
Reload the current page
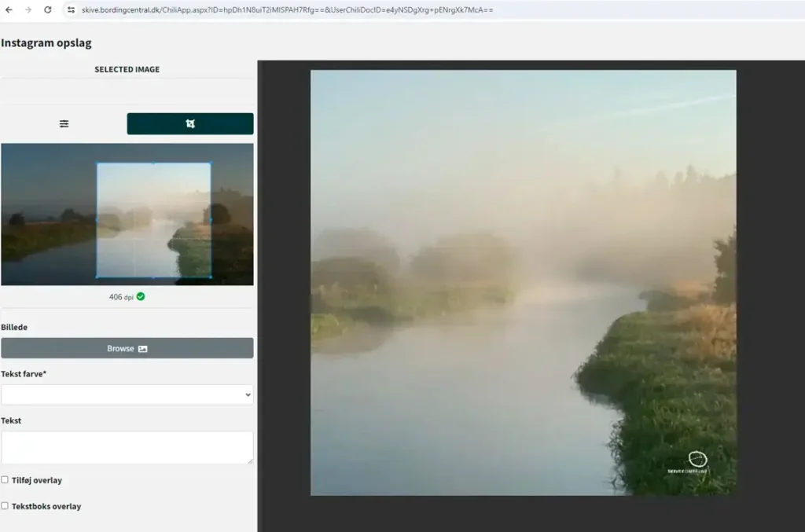(x=48, y=10)
